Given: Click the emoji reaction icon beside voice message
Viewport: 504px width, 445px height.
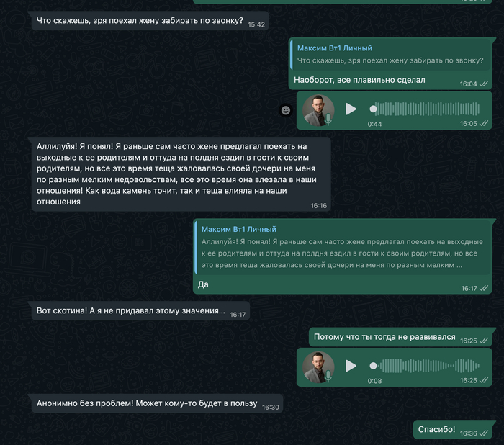Looking at the screenshot, I should 286,110.
